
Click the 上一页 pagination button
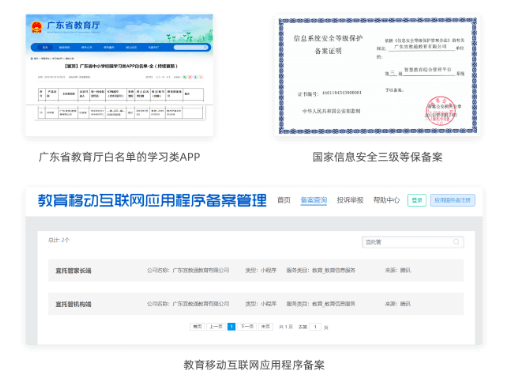click(x=216, y=327)
